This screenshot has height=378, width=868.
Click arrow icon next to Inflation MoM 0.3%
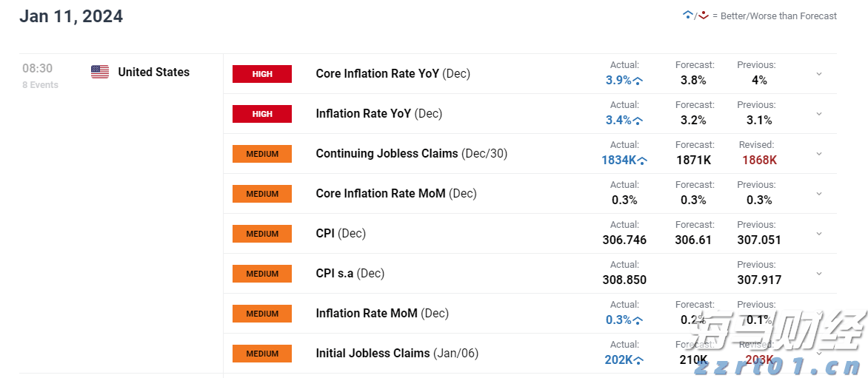click(638, 320)
